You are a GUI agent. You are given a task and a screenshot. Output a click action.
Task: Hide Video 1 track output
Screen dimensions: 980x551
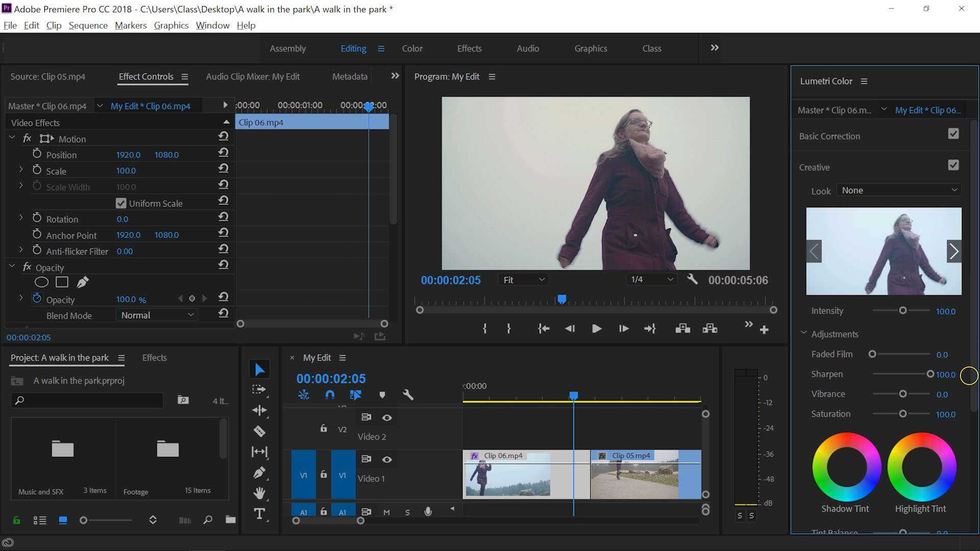click(x=387, y=460)
